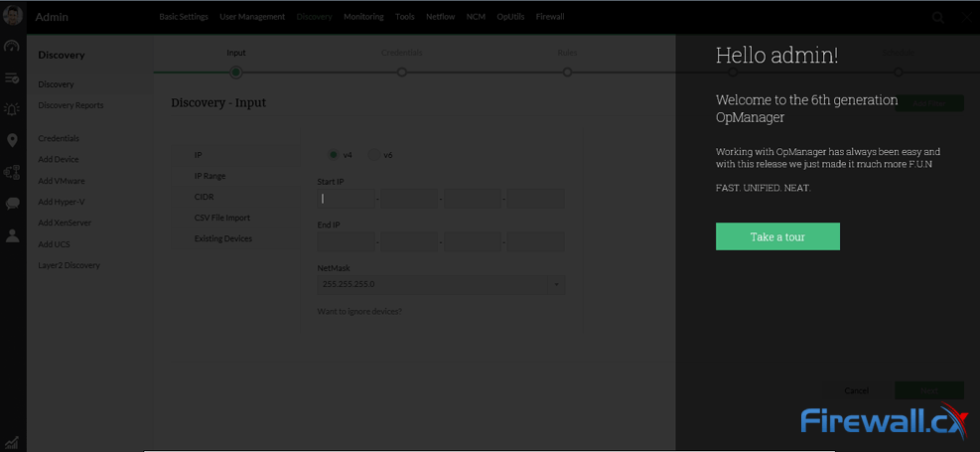Click the Next button
980x452 pixels.
coord(928,390)
